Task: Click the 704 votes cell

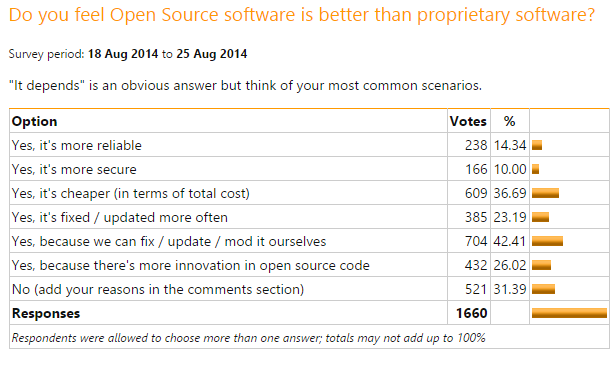Action: [476, 241]
